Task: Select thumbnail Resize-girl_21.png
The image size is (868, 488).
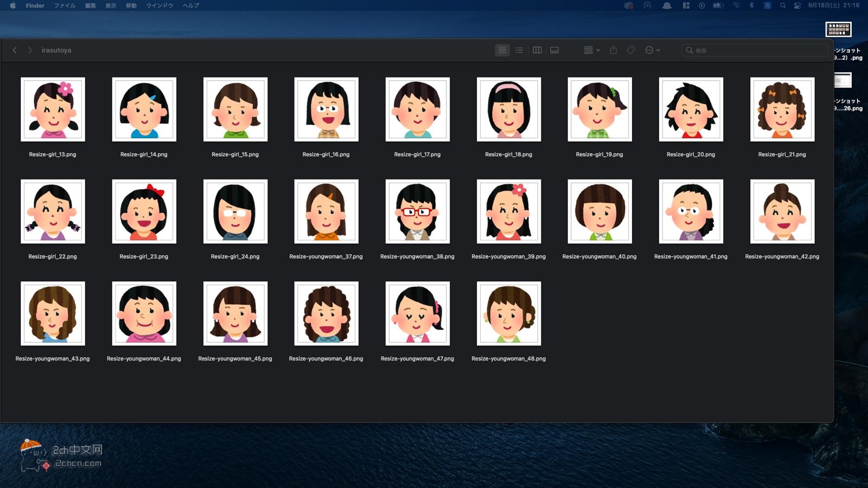Action: (782, 110)
